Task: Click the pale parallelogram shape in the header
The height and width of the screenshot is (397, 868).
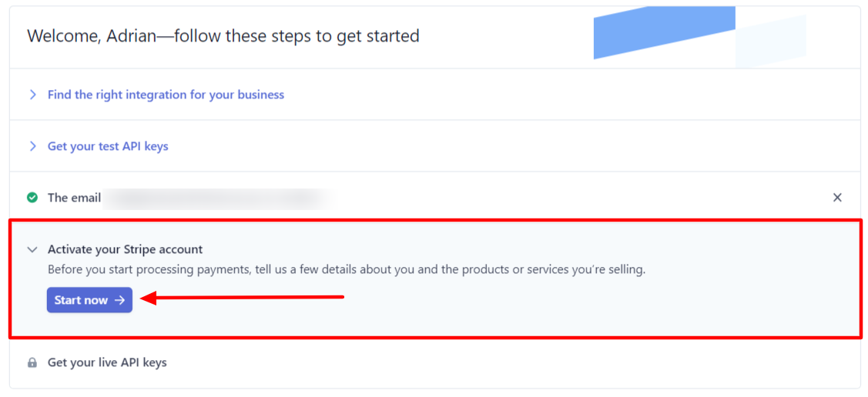Action: tap(772, 44)
